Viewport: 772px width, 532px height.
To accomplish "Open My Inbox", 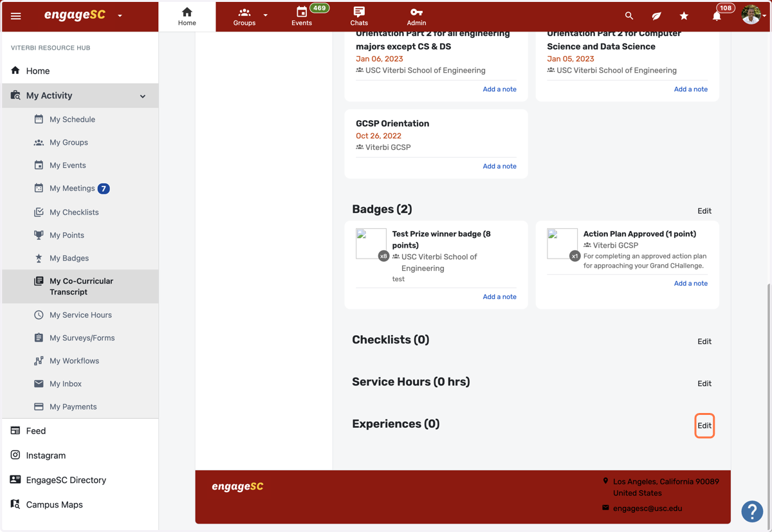I will (66, 384).
